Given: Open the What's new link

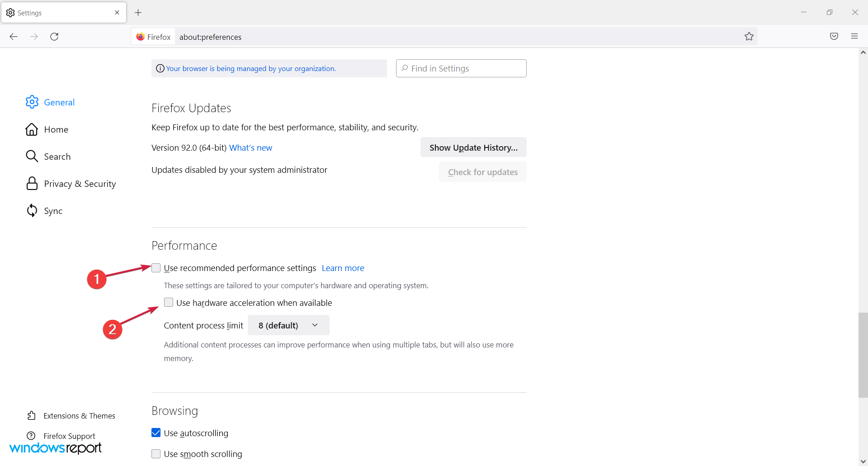Looking at the screenshot, I should (x=250, y=147).
